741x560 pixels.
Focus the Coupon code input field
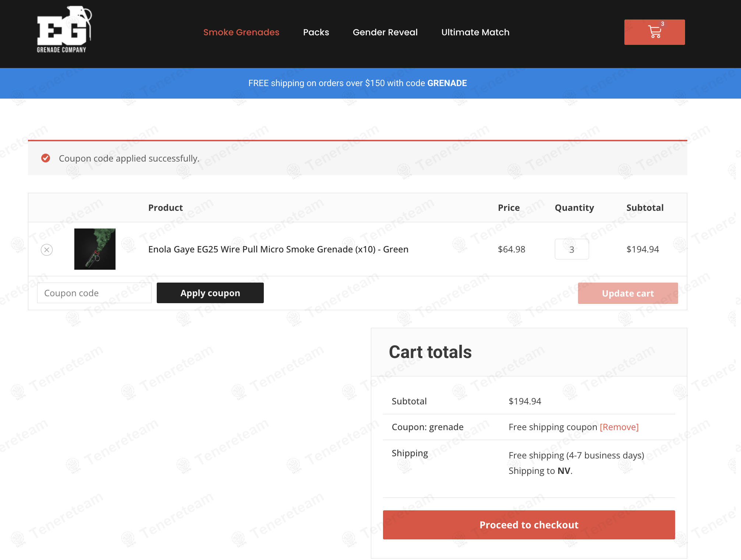94,293
